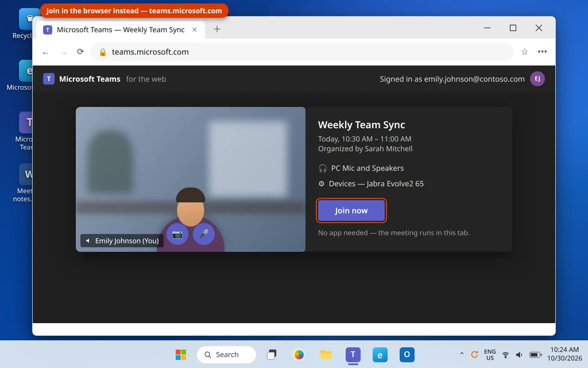Click the orange sync tray icon
Screen dimensions: 588x368
click(x=474, y=354)
